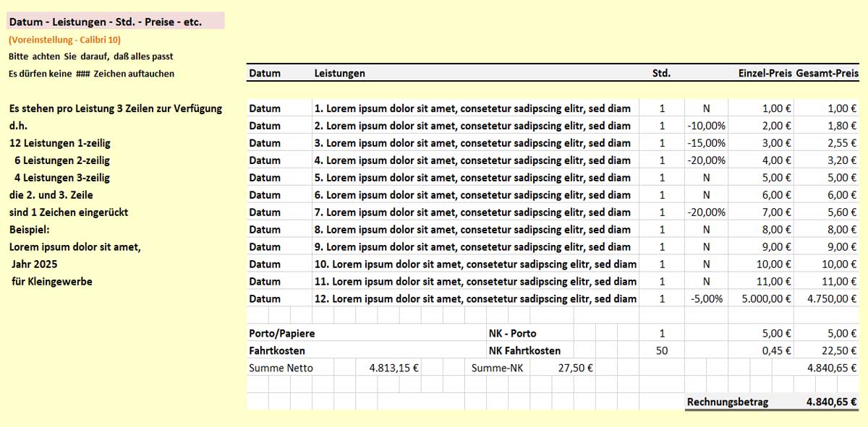Select the 'Std.' column header cell

coord(661,73)
